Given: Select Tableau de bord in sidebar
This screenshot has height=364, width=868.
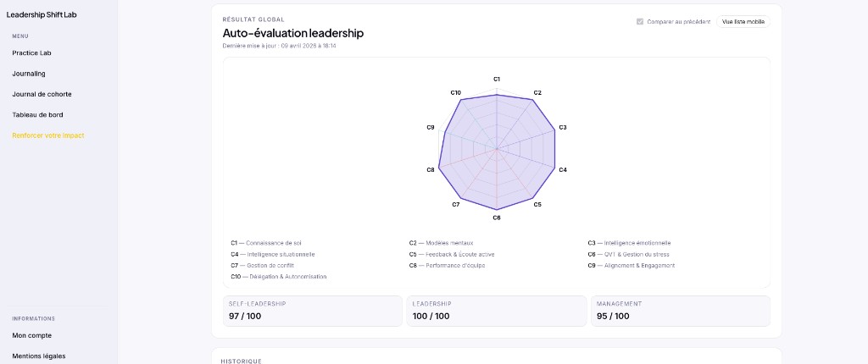Looking at the screenshot, I should tap(37, 114).
